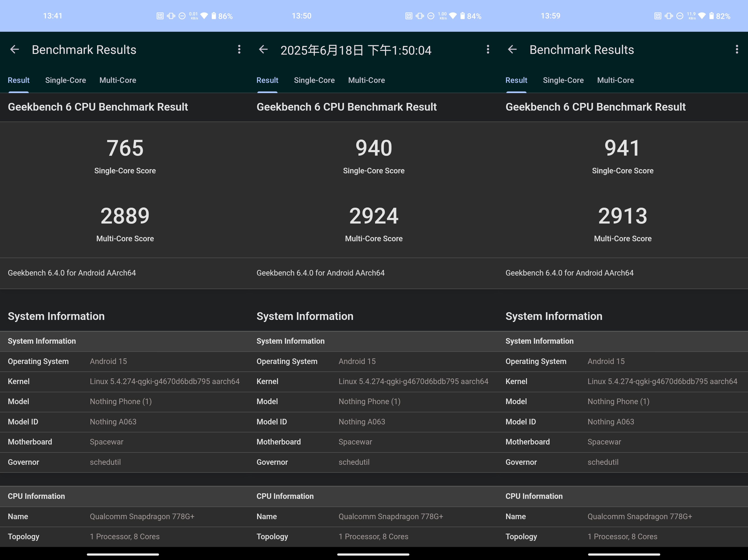Screen dimensions: 748x560
Task: Tap navigation gesture bar under middle screen
Action: [x=373, y=554]
